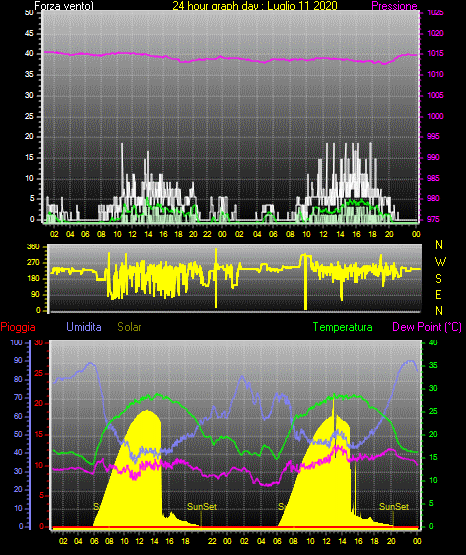Click '1000' on the pressure axis
466x555 pixels.
click(x=436, y=116)
